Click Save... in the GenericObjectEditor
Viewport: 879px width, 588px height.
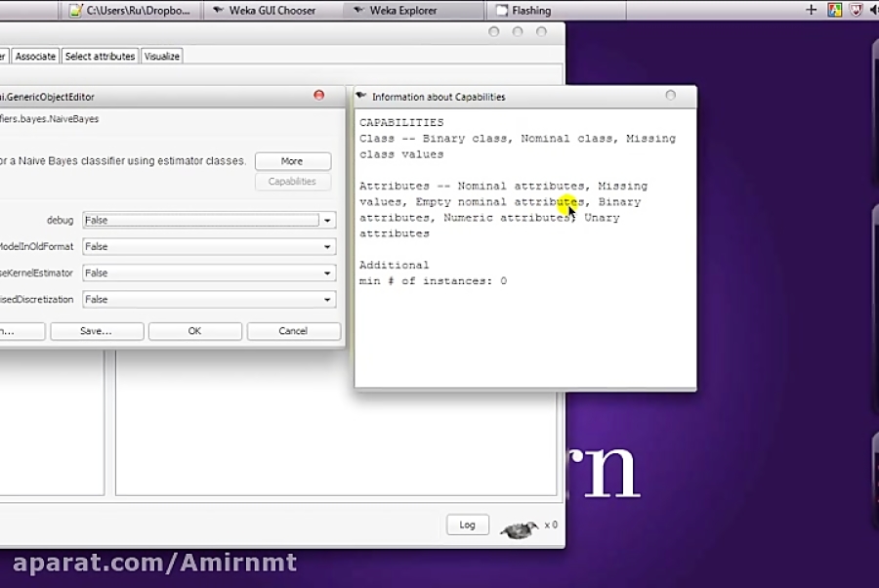tap(96, 330)
